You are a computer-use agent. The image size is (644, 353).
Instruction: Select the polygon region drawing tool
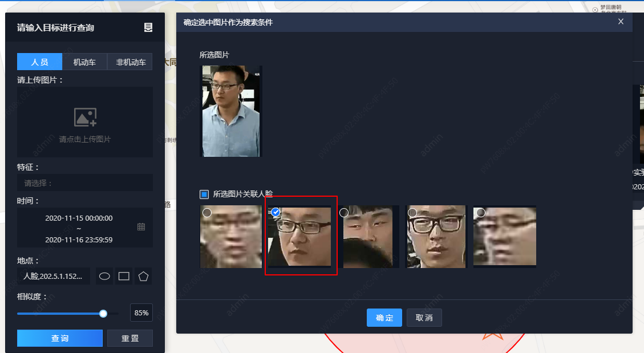tap(143, 276)
